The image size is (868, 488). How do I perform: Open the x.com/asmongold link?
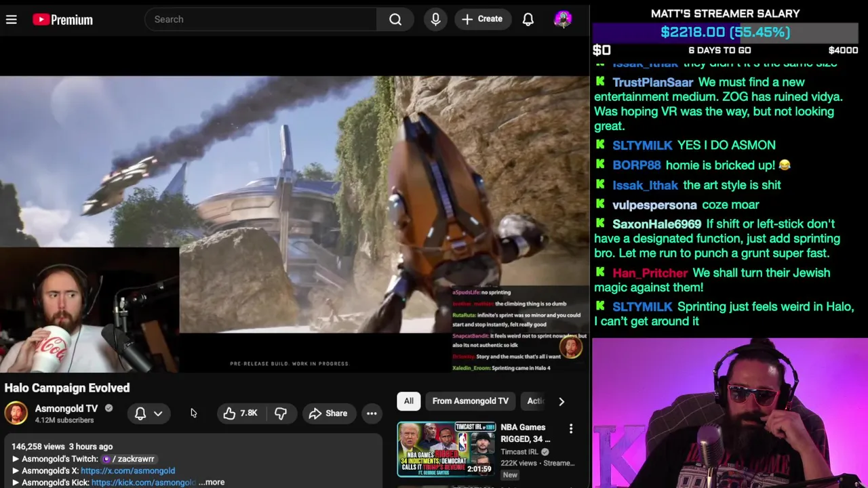(127, 470)
